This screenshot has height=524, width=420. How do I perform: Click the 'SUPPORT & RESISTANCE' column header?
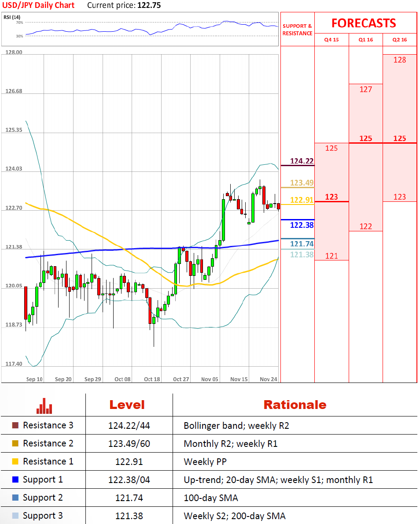(x=298, y=30)
